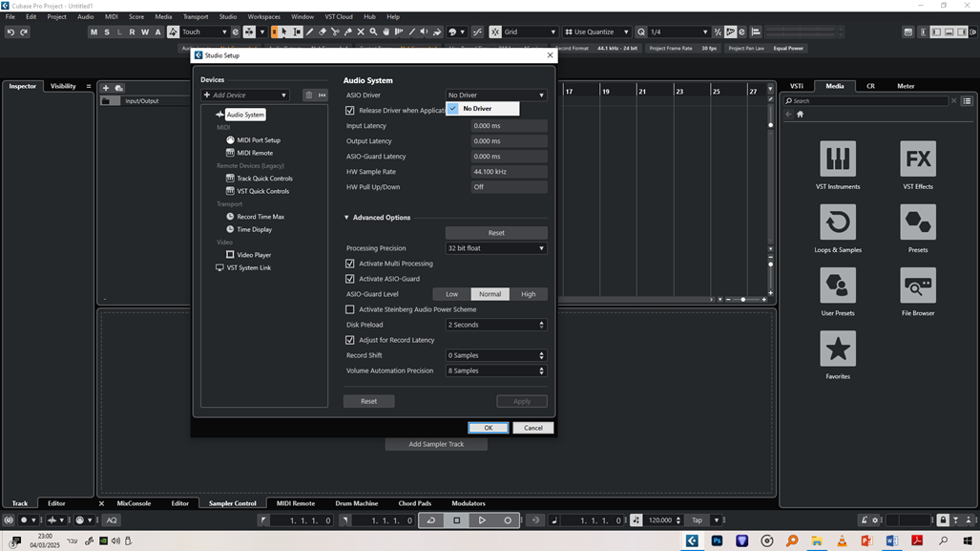
Task: Toggle the Snap button beside Grid
Action: click(x=495, y=32)
